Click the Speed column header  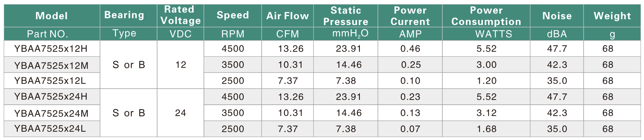pos(233,15)
